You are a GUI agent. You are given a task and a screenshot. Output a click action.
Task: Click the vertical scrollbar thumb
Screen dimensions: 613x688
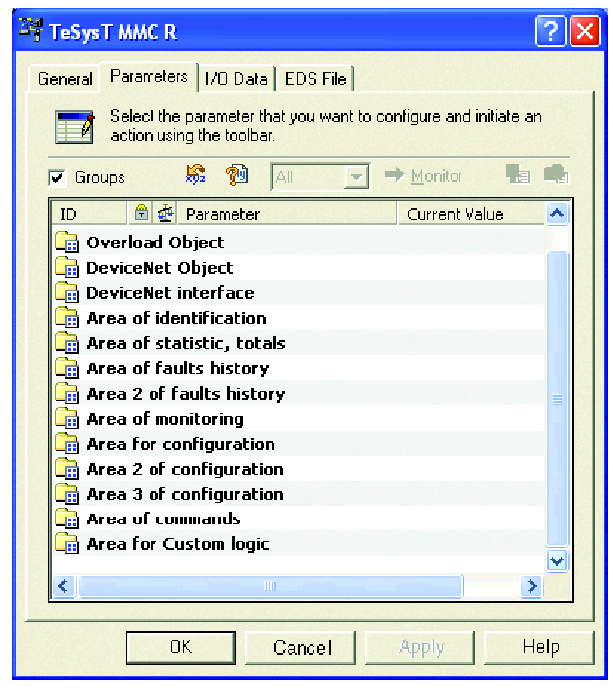coord(557,398)
